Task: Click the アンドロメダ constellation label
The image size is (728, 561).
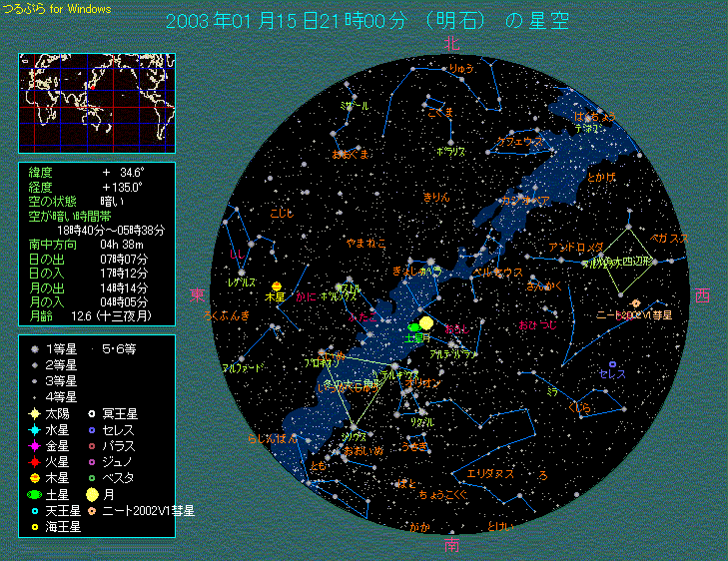Action: coord(576,247)
